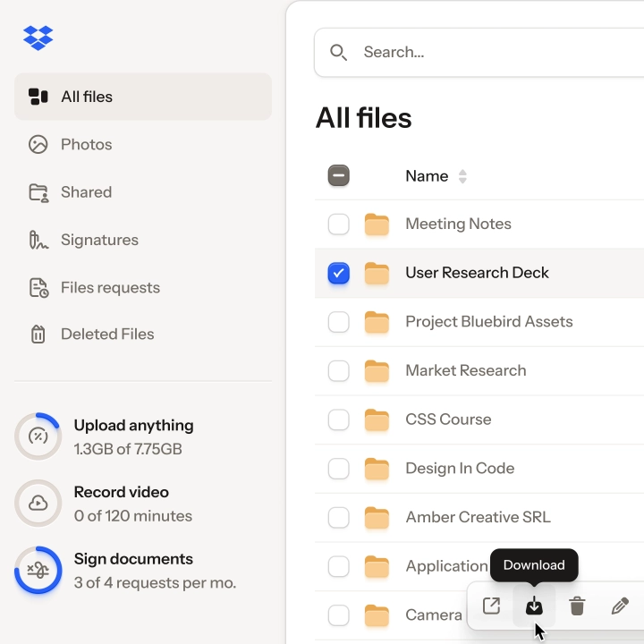Click '3 of 4 requests per mo.' text

coord(156,583)
